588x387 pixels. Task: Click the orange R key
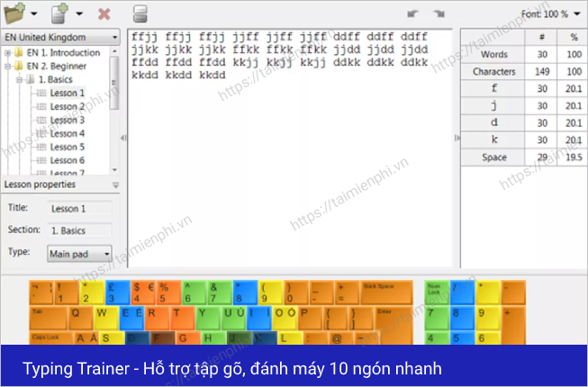click(x=157, y=318)
